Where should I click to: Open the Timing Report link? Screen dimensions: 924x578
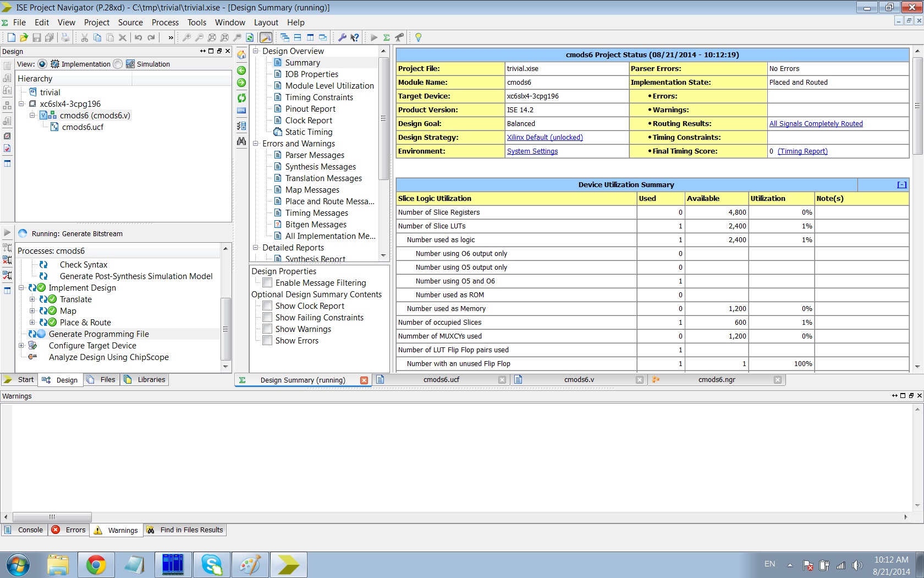coord(802,151)
